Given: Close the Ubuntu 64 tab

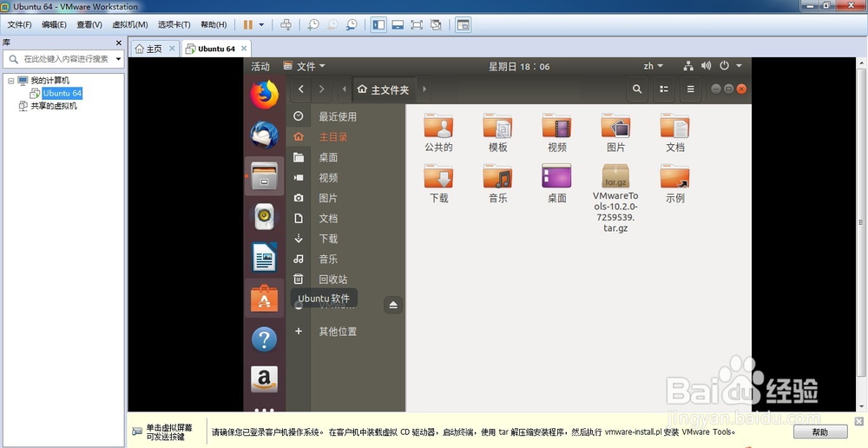Looking at the screenshot, I should (x=244, y=48).
